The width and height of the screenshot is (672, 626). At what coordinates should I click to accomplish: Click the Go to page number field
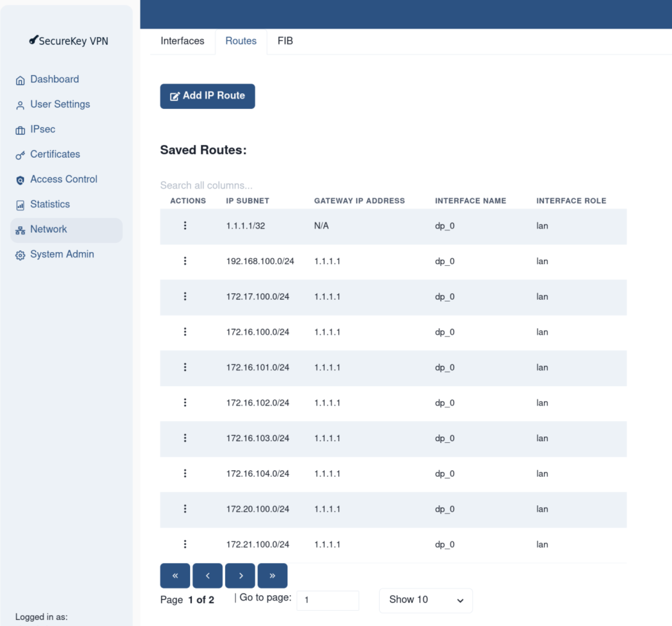pyautogui.click(x=328, y=601)
